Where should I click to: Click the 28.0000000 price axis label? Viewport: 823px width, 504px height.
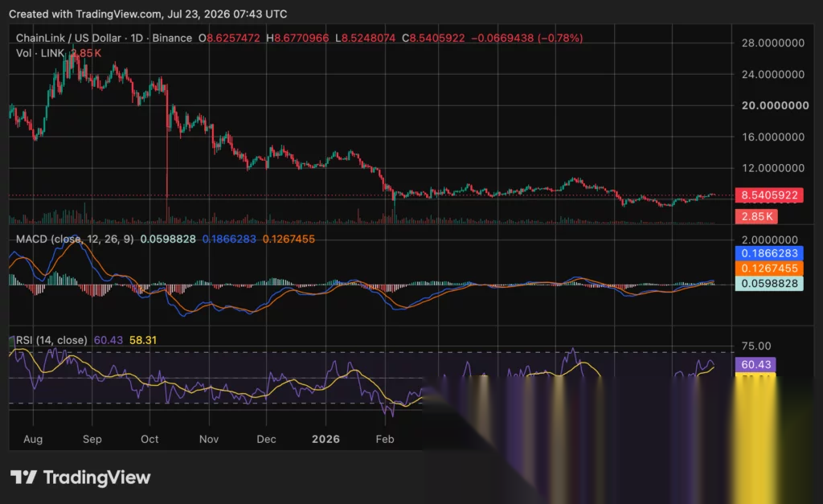tap(772, 43)
